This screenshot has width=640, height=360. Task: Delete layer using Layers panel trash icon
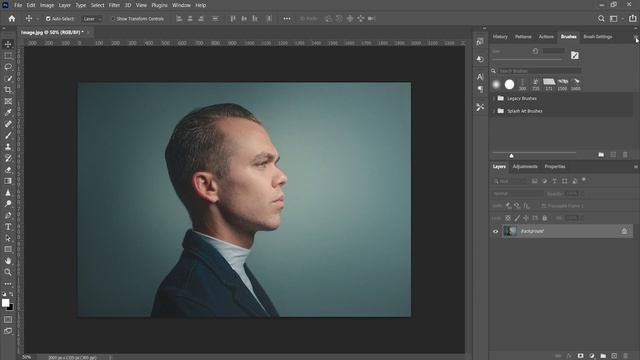click(x=625, y=356)
